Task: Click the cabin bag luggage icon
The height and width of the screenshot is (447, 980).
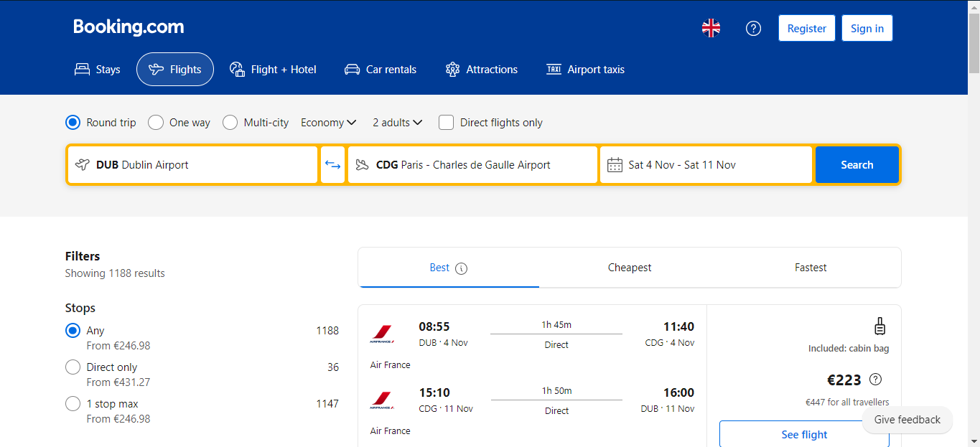Action: [x=879, y=326]
